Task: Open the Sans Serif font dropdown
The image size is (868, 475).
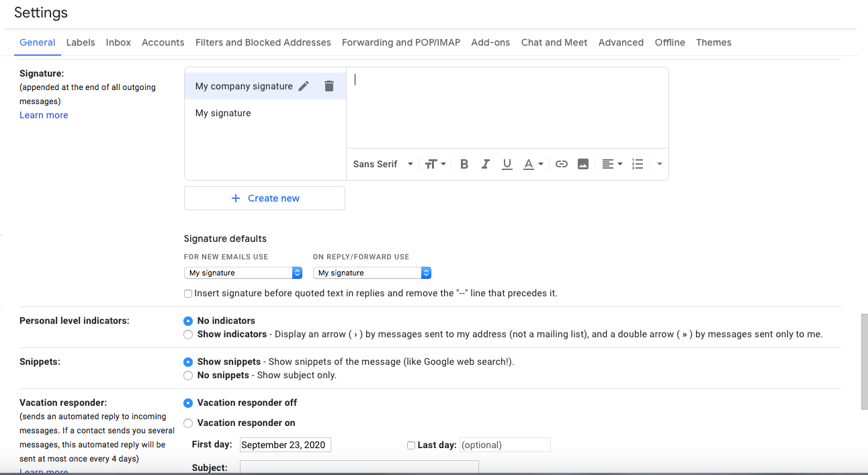Action: coord(382,163)
